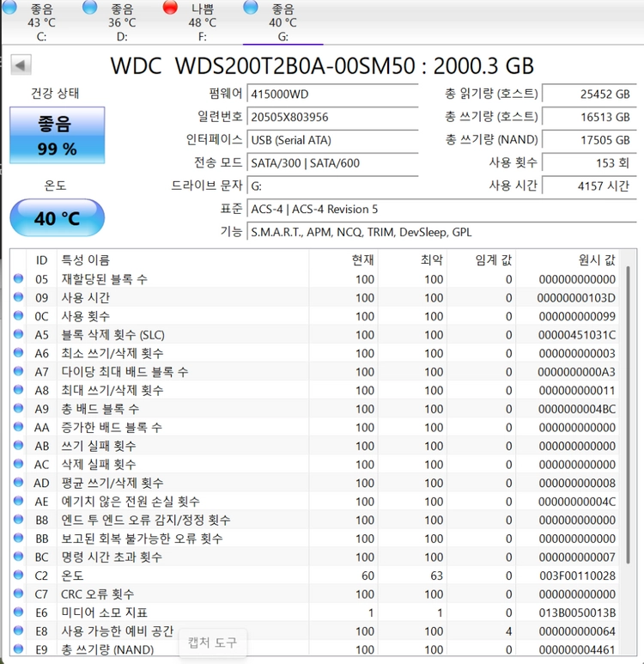Select drive G: tab at 40 °C
644x664 pixels.
[x=283, y=21]
